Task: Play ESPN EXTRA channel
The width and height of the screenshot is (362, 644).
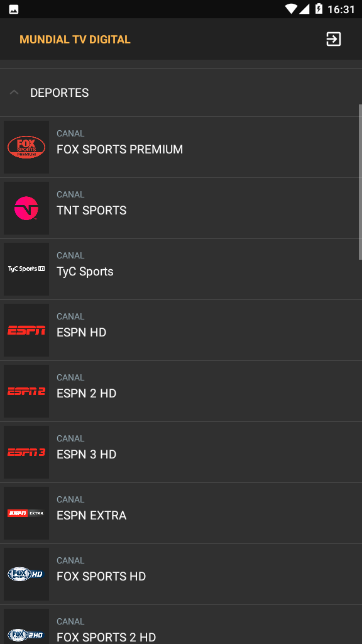Action: coord(181,513)
